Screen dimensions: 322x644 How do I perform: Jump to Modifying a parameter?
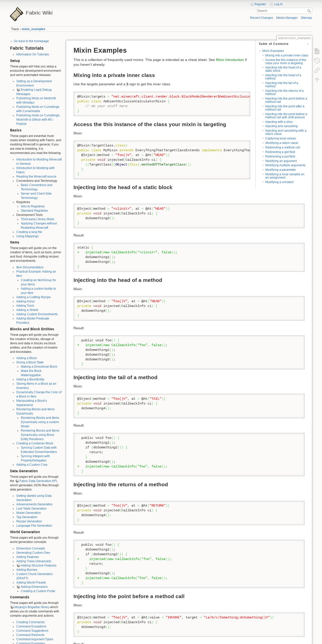coord(281,170)
